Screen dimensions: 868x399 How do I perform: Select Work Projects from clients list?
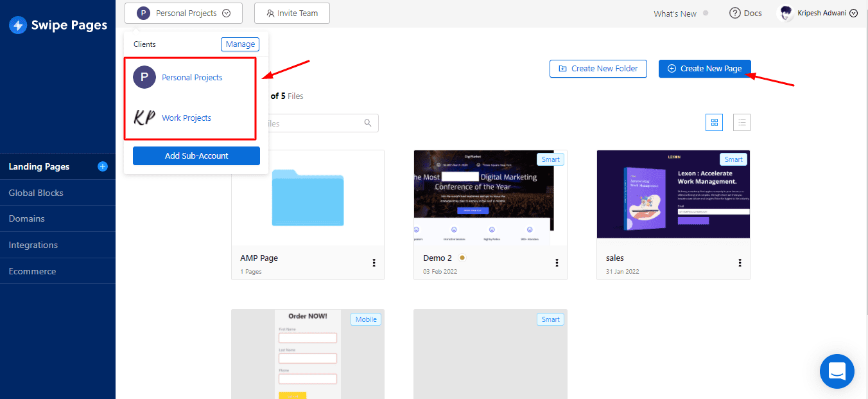coord(186,118)
